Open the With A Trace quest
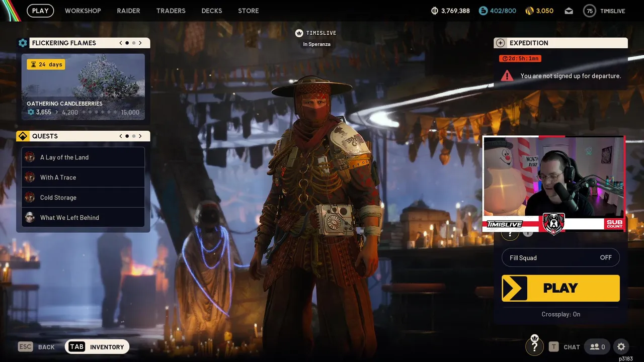The height and width of the screenshot is (362, 644). (x=83, y=177)
